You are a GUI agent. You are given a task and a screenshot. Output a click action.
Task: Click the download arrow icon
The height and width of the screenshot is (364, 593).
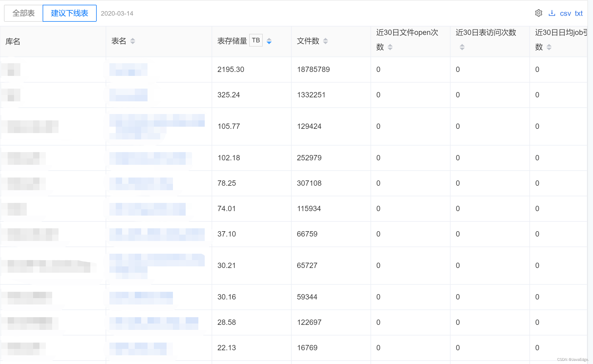tap(552, 13)
